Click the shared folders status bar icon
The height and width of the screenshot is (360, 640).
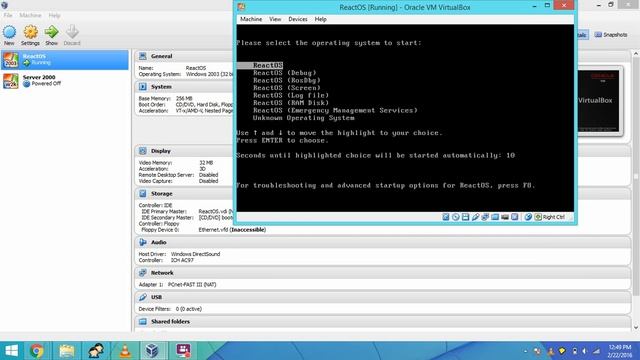pyautogui.click(x=495, y=217)
